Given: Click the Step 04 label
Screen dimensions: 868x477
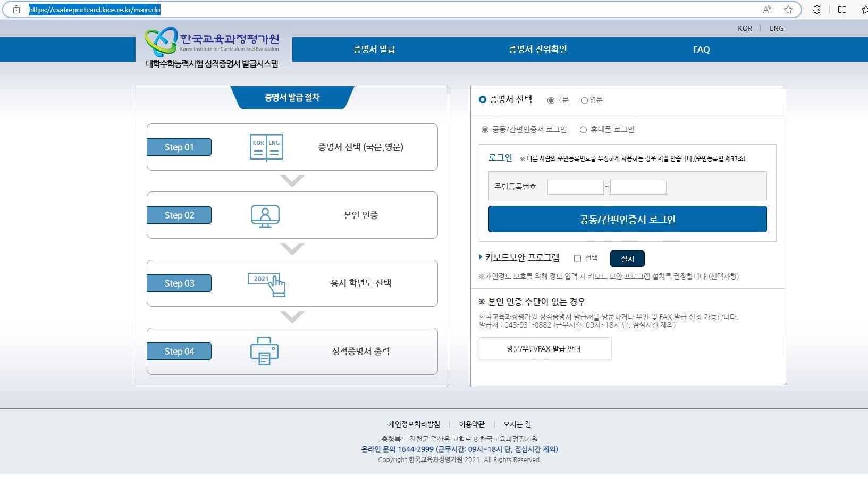Looking at the screenshot, I should [179, 352].
